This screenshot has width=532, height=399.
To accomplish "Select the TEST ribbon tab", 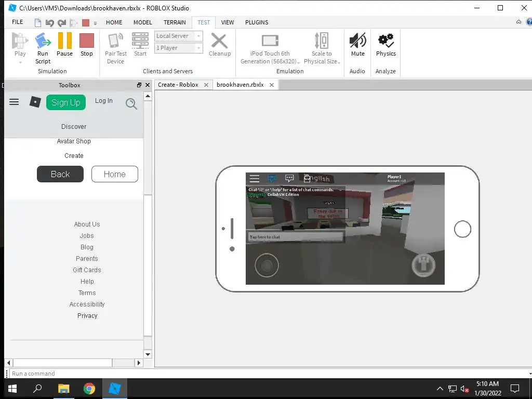I will point(204,22).
